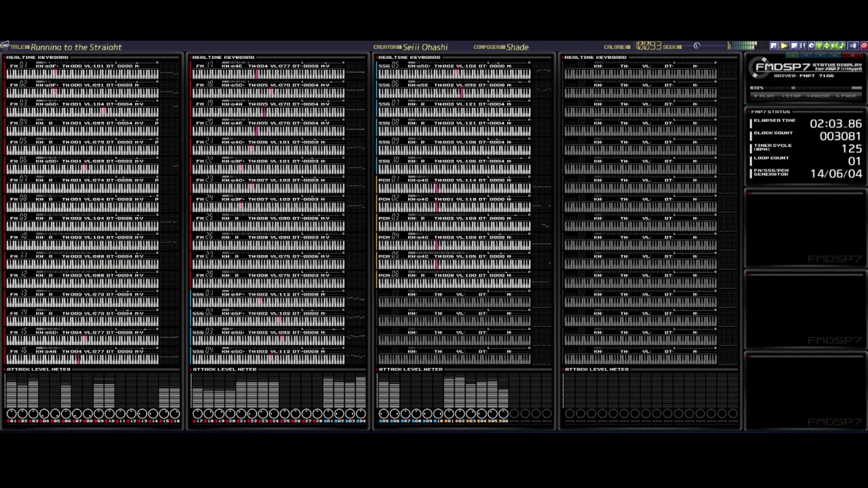Click the Pause icon in top toolbar
This screenshot has height=488, width=868.
802,45
